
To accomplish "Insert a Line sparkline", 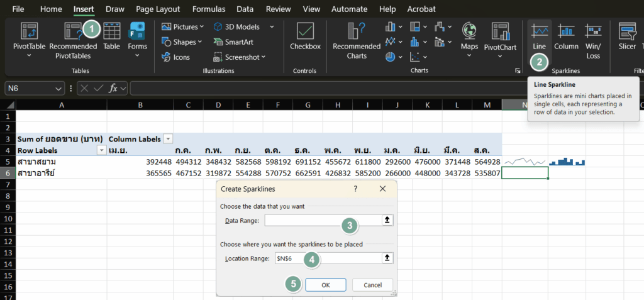I will 539,38.
